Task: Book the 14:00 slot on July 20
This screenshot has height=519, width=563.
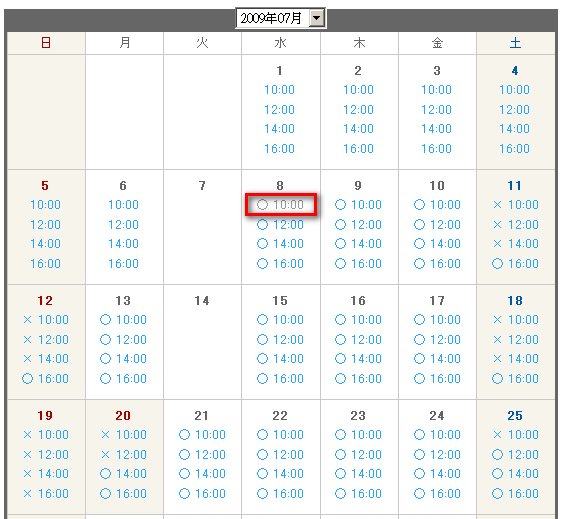Action: [124, 473]
